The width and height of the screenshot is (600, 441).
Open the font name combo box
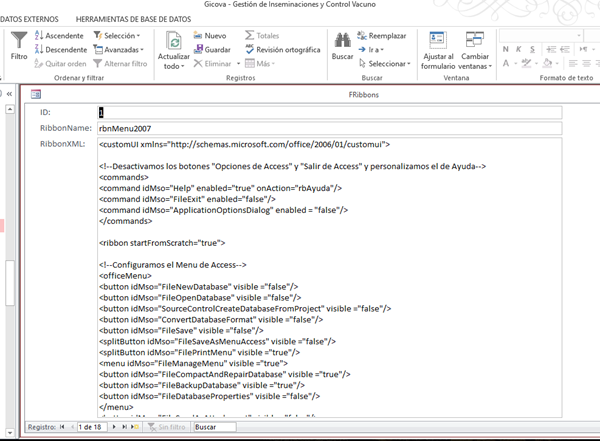coord(541,36)
